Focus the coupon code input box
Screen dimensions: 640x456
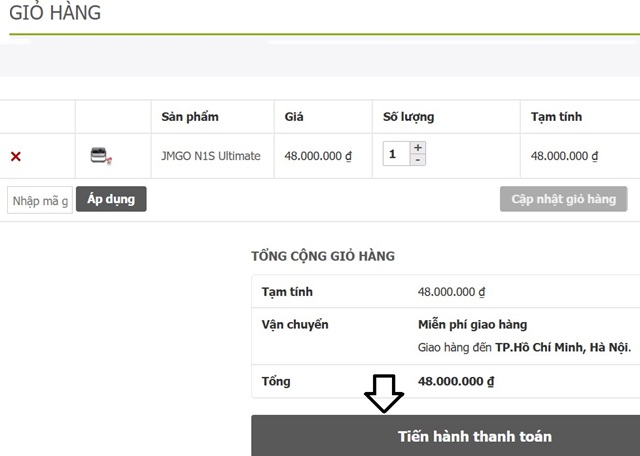[41, 201]
